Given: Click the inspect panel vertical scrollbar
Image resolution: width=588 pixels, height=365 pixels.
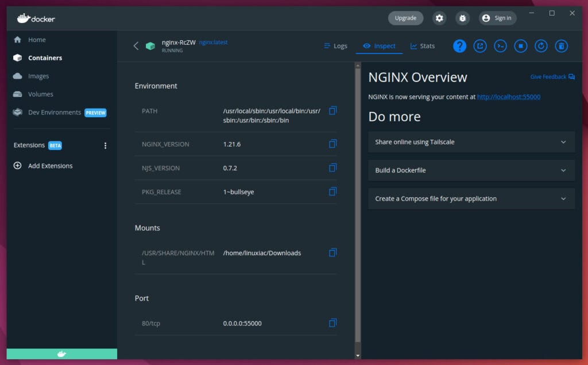Looking at the screenshot, I should point(358,205).
